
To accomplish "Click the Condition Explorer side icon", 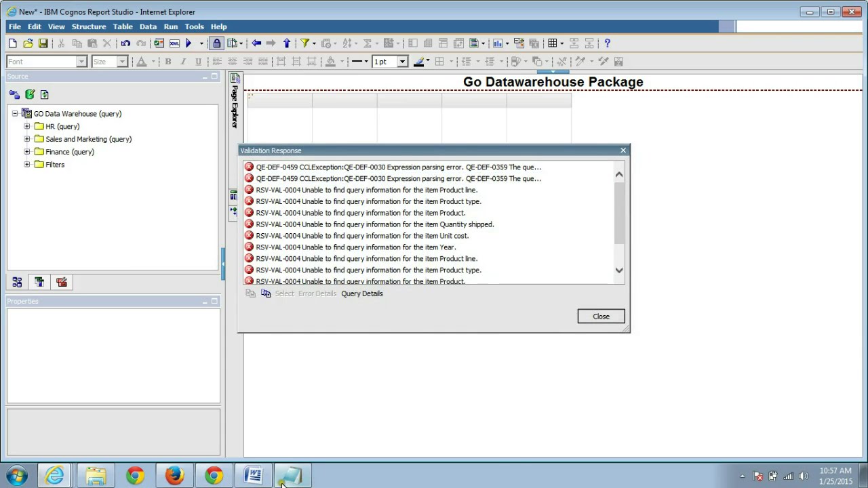I will click(234, 211).
